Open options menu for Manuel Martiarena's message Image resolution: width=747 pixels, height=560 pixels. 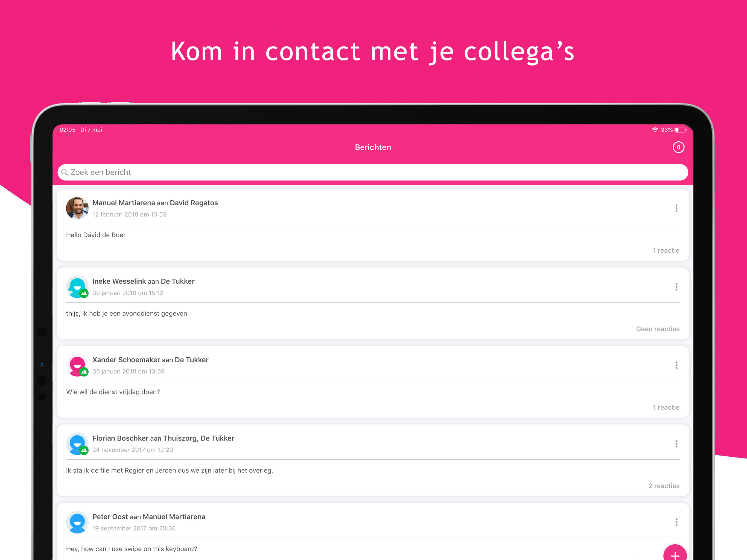(676, 208)
